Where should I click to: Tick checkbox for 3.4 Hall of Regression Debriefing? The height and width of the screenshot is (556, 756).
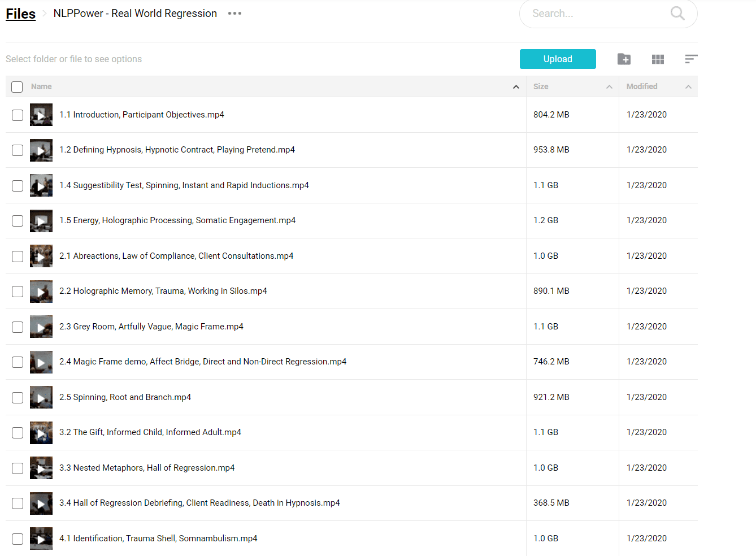[18, 503]
